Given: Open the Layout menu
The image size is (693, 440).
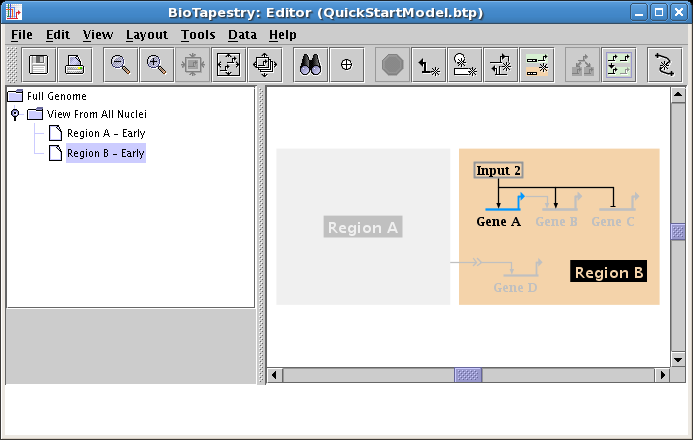Looking at the screenshot, I should 146,35.
